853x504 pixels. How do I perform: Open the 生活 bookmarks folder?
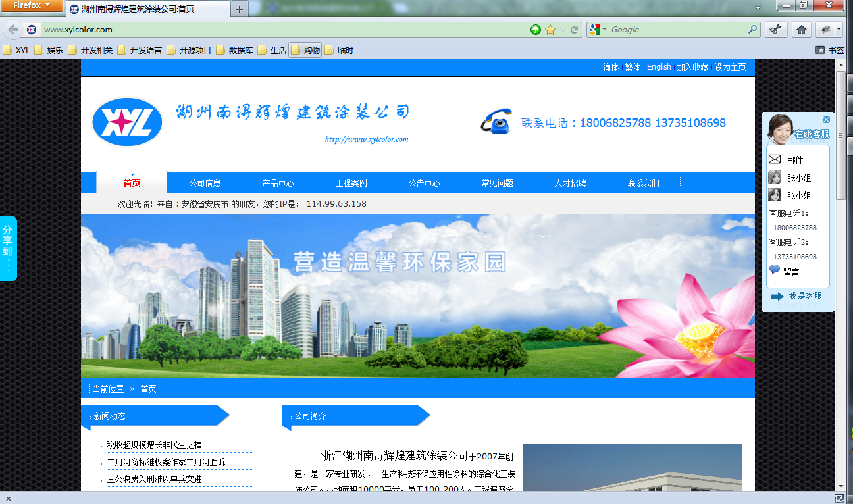tap(272, 50)
